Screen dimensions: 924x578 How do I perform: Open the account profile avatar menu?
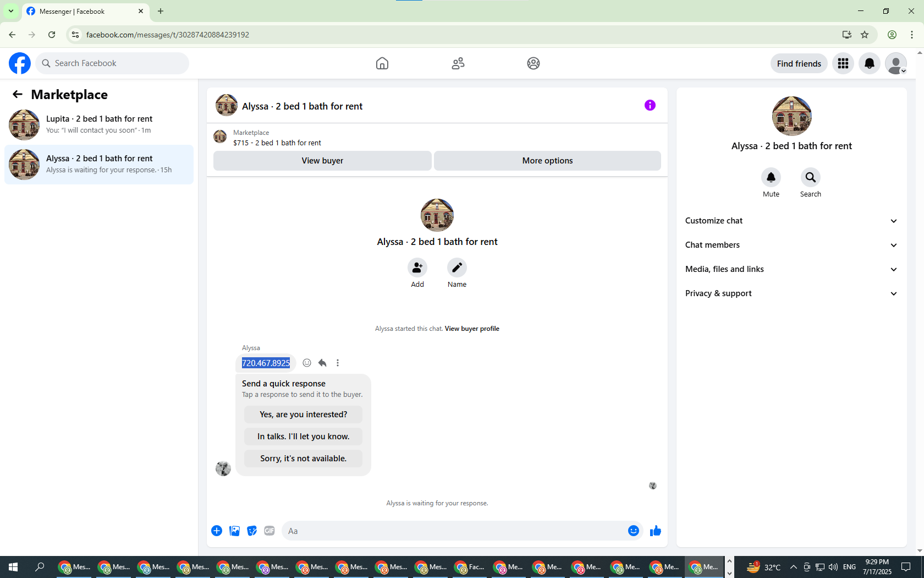[896, 63]
